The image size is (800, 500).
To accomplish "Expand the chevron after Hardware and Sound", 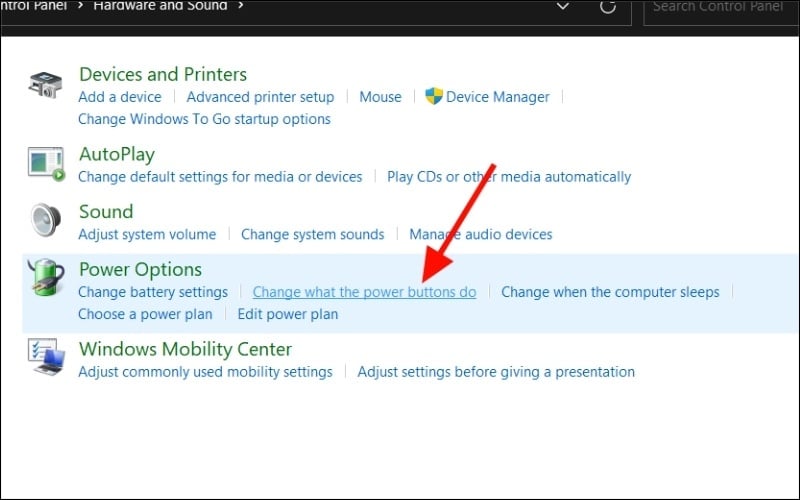I will coord(239,6).
